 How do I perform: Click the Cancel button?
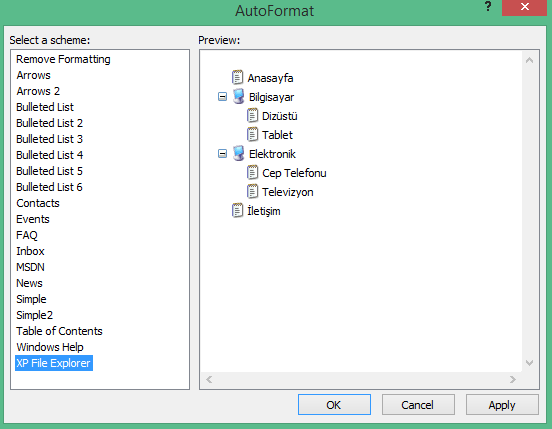pos(418,405)
